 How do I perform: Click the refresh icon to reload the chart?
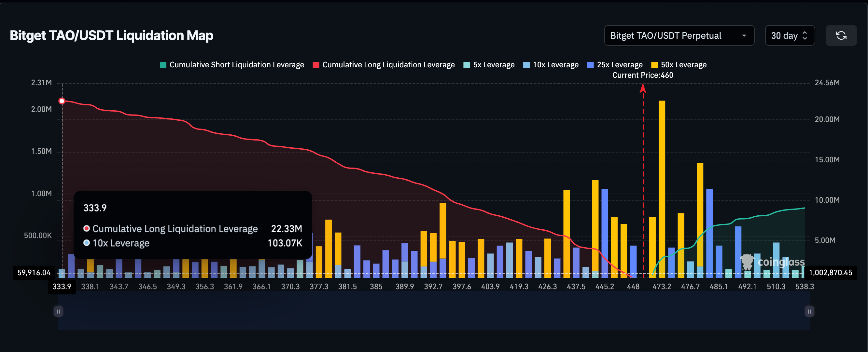[841, 35]
